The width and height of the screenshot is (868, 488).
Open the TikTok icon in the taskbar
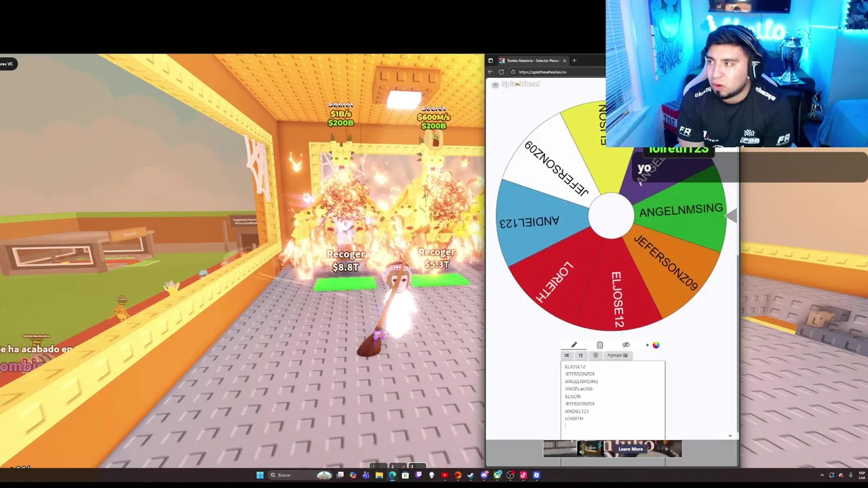coord(523,475)
